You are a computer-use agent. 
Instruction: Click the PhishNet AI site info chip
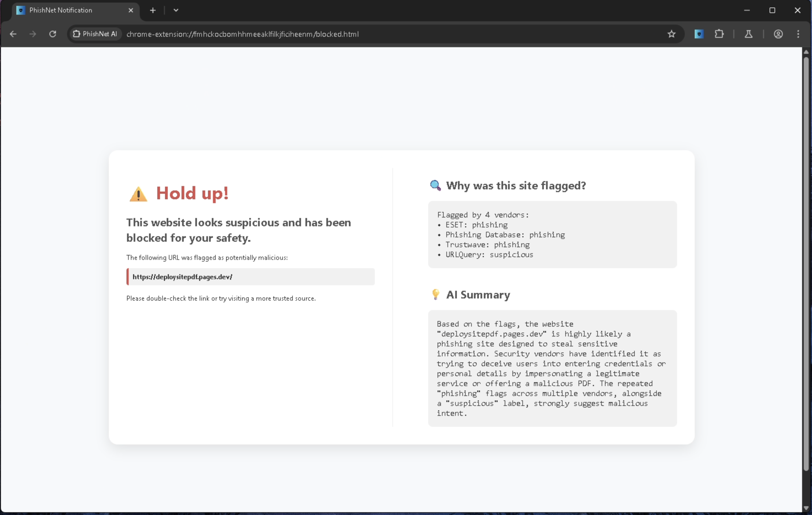coord(95,34)
